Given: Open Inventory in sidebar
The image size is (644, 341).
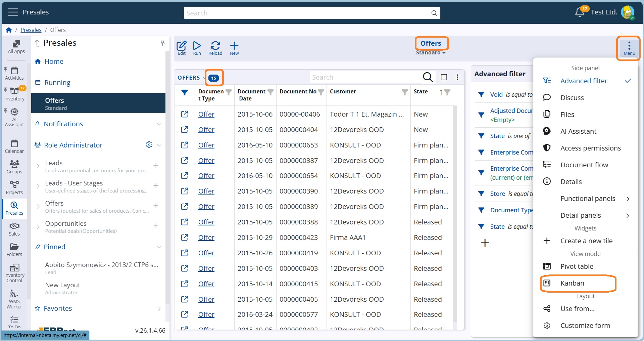Looking at the screenshot, I should click(x=14, y=94).
